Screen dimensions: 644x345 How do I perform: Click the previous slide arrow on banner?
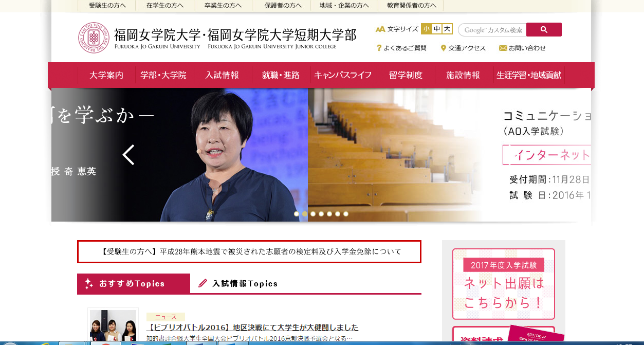128,155
